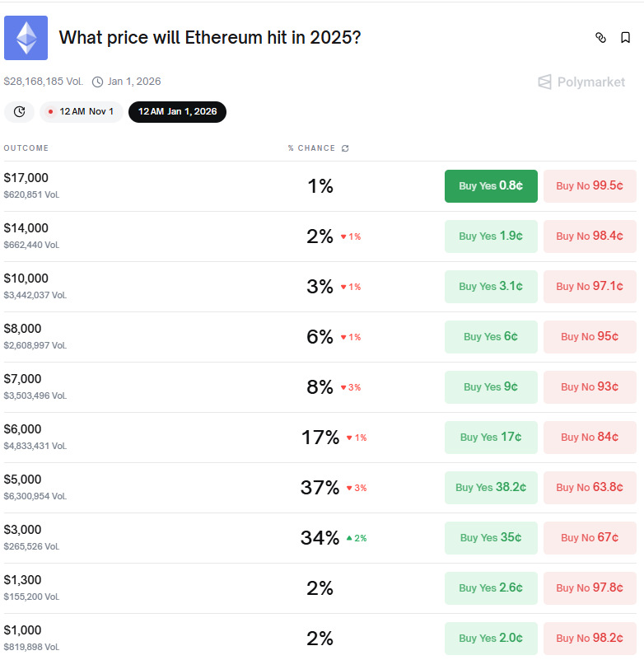This screenshot has width=644, height=660.
Task: Buy No at 98.4¢ for $14,000
Action: tap(590, 236)
